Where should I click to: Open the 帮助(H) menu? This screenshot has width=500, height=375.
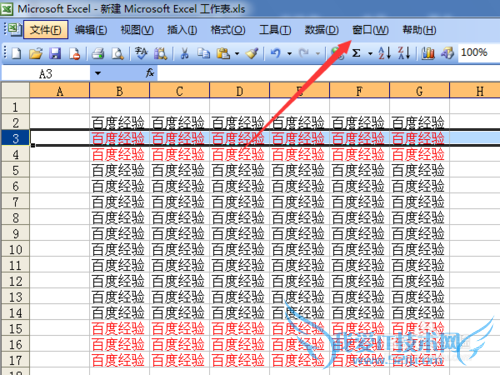pos(419,30)
